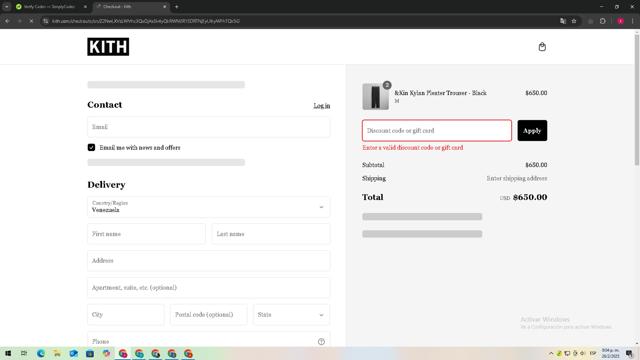This screenshot has height=360, width=640.
Task: Focus the Postal code (optional) field
Action: pos(209,315)
